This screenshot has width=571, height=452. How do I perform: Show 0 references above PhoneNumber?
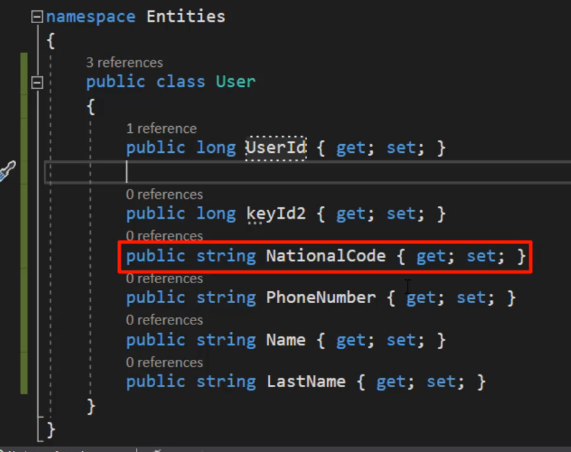[x=164, y=278]
